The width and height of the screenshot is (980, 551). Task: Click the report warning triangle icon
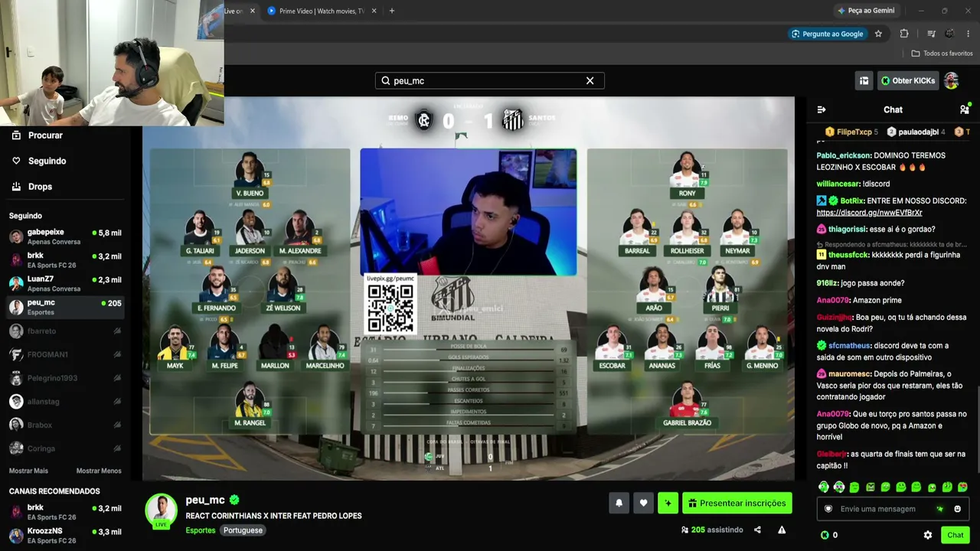click(782, 530)
